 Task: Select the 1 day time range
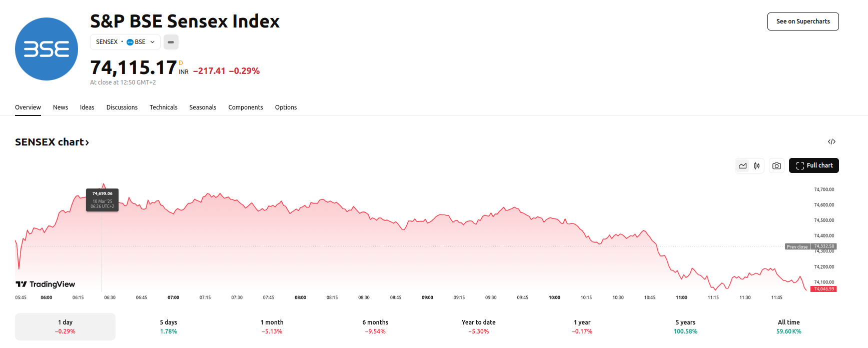click(x=65, y=326)
